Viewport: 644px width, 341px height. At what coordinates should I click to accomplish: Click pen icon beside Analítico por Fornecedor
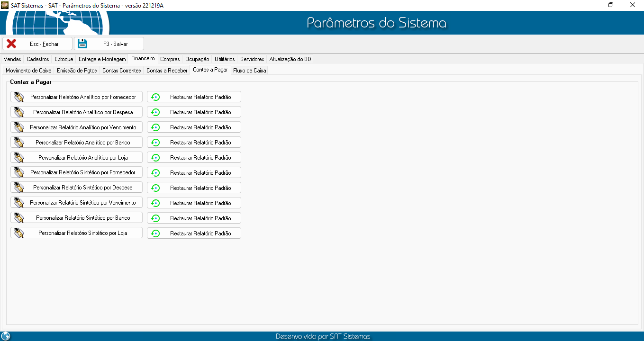point(19,97)
